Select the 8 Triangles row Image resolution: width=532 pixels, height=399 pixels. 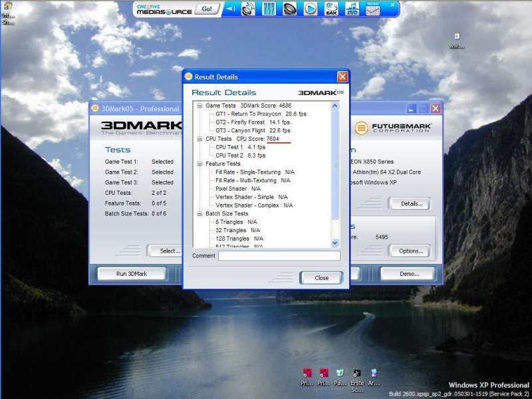[x=236, y=222]
